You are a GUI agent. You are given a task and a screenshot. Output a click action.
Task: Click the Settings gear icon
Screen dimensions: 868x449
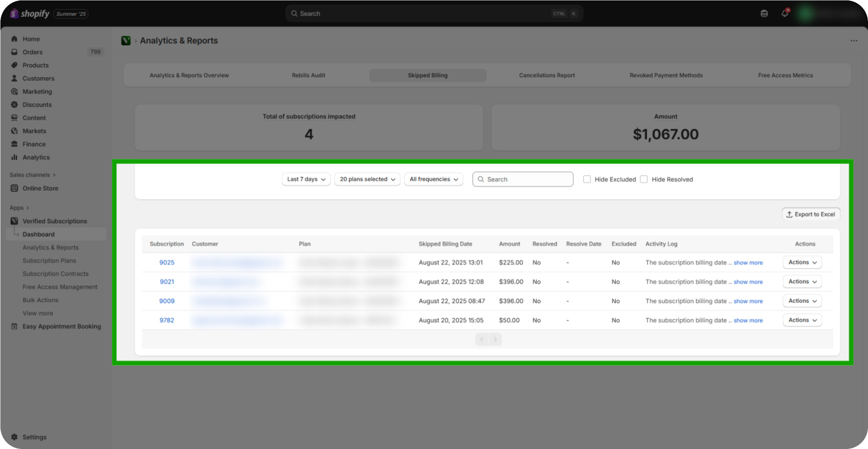(x=14, y=437)
